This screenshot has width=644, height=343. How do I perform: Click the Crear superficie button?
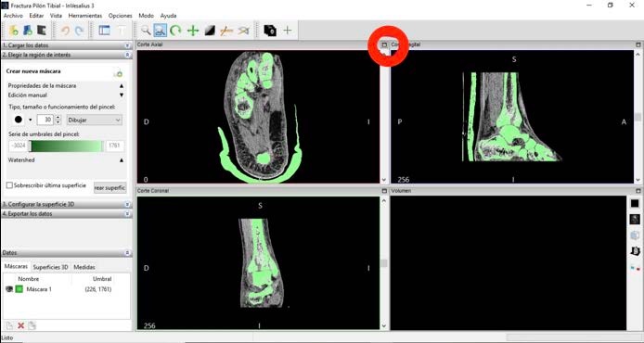tap(109, 187)
